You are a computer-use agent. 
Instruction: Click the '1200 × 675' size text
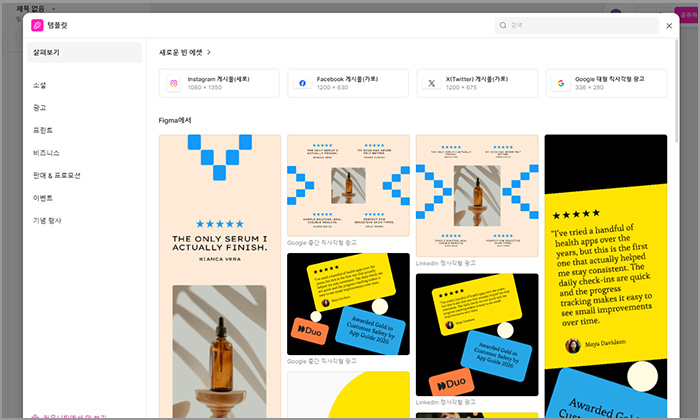pyautogui.click(x=461, y=87)
